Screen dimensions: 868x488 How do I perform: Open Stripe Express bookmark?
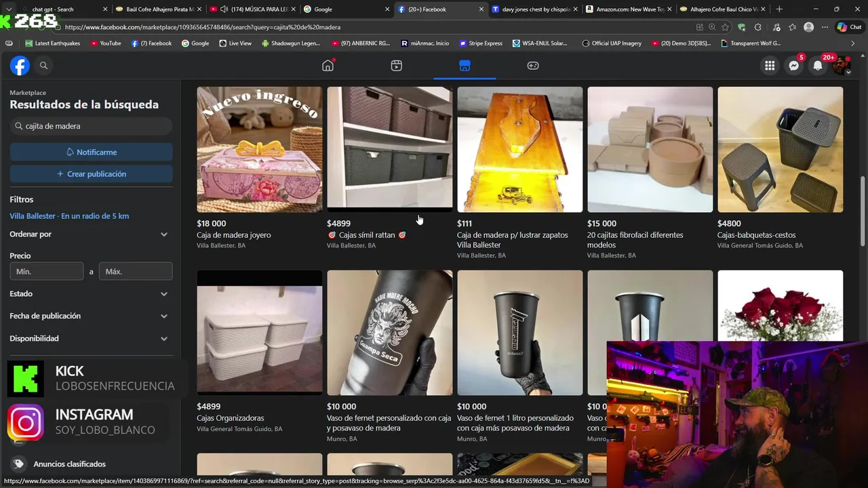pyautogui.click(x=481, y=43)
